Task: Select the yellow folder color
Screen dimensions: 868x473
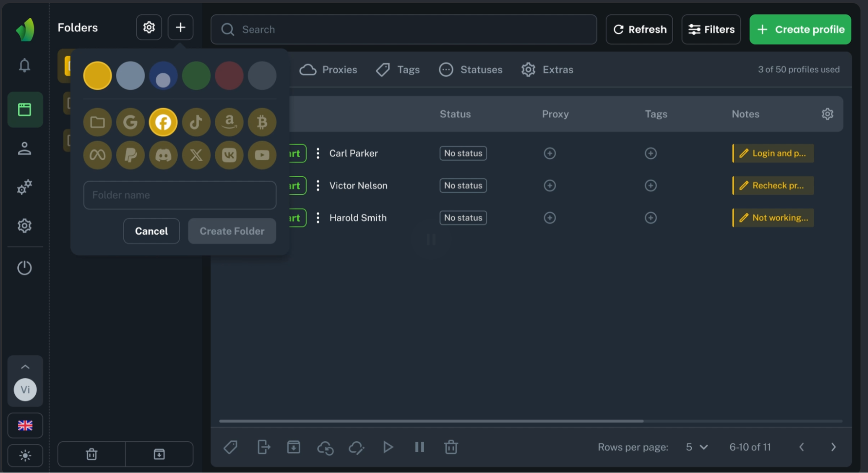Action: pyautogui.click(x=97, y=76)
